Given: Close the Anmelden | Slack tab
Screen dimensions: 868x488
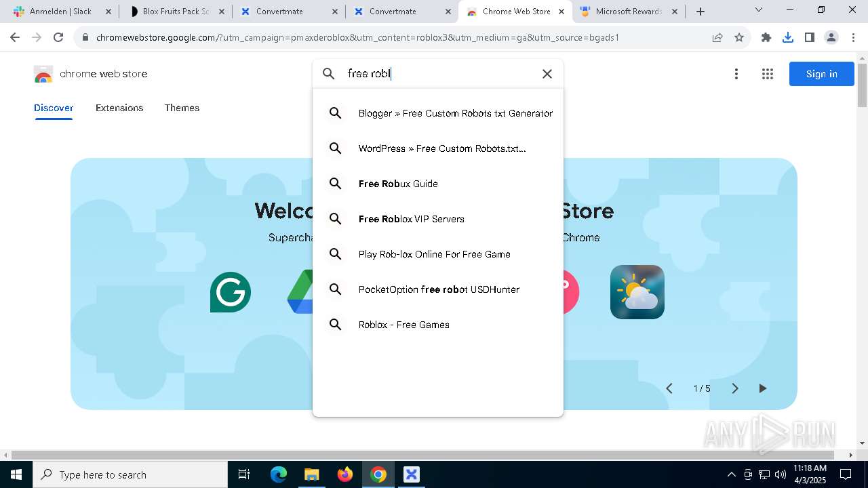Looking at the screenshot, I should (x=108, y=12).
